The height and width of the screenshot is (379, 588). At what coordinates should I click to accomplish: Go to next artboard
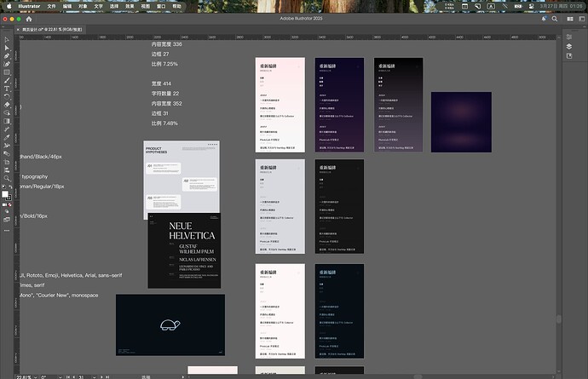101,376
